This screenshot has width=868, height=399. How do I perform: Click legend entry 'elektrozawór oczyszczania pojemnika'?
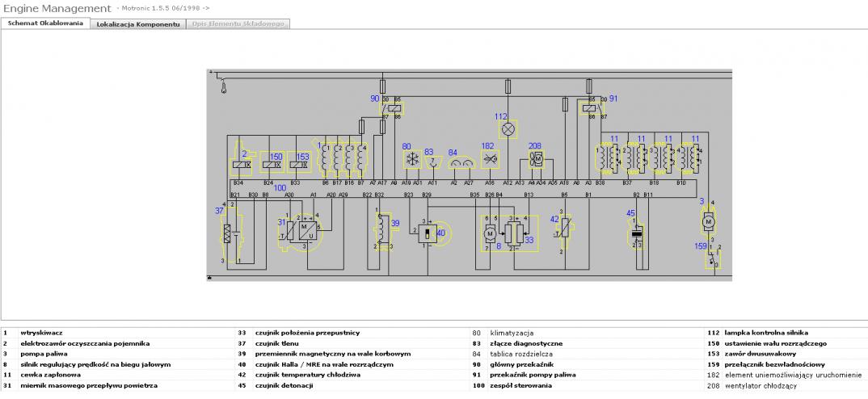[85, 343]
